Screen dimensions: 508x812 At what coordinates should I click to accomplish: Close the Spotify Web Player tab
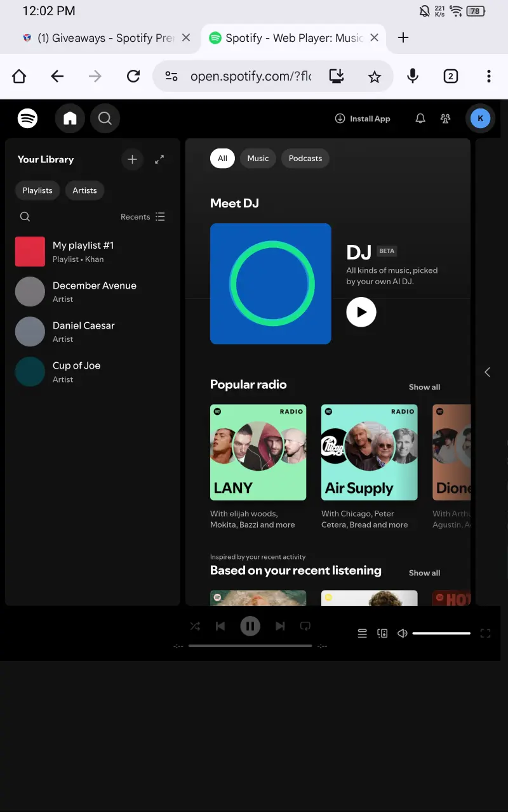[375, 38]
